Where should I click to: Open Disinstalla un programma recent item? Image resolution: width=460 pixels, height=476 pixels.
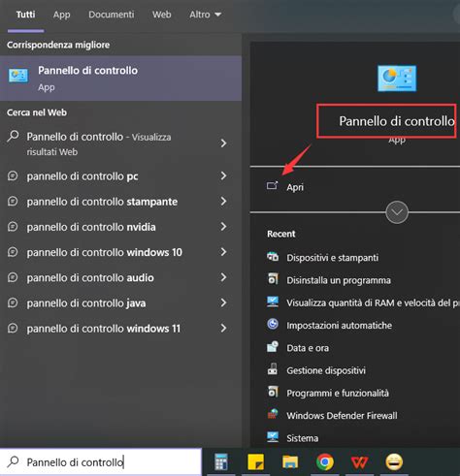339,280
